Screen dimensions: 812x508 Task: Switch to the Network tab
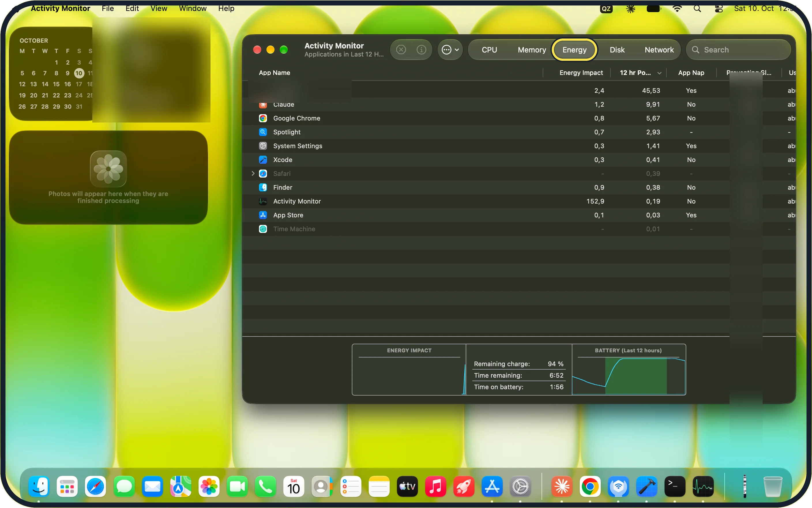[659, 50]
